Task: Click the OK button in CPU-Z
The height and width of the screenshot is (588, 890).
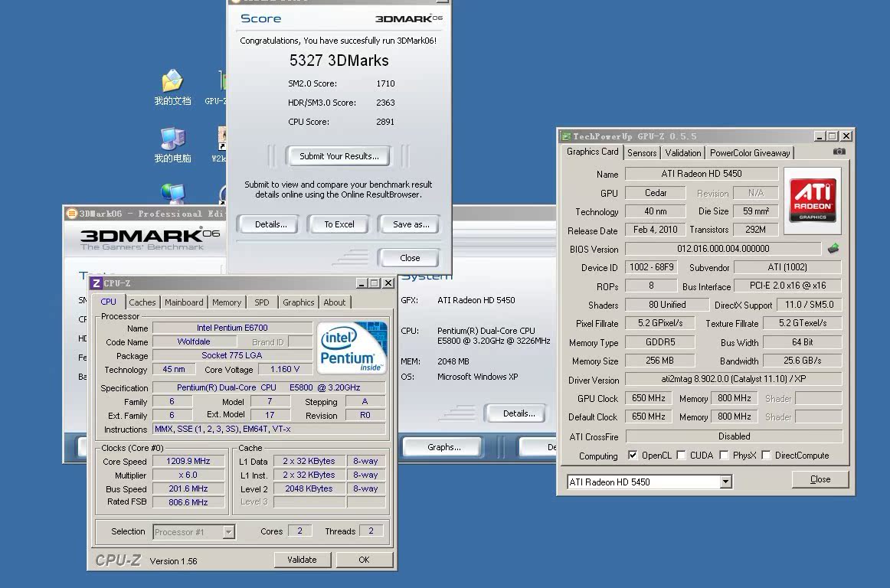Action: coord(364,560)
